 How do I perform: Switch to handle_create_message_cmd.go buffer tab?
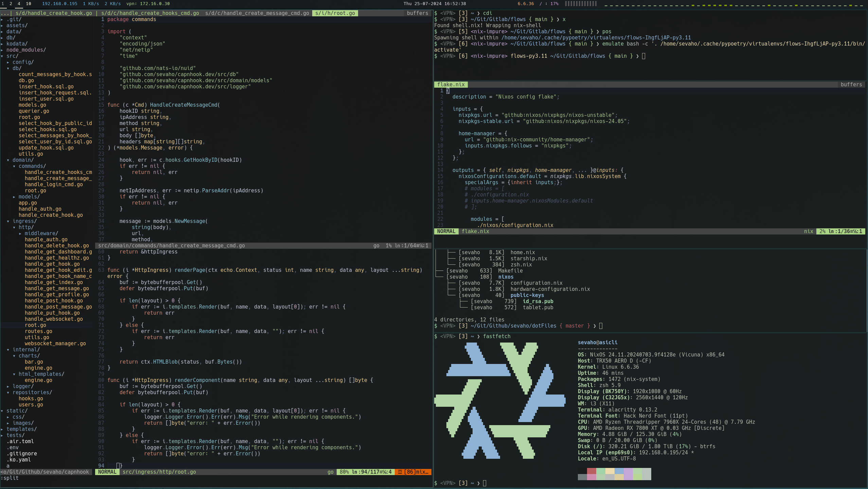pos(257,13)
